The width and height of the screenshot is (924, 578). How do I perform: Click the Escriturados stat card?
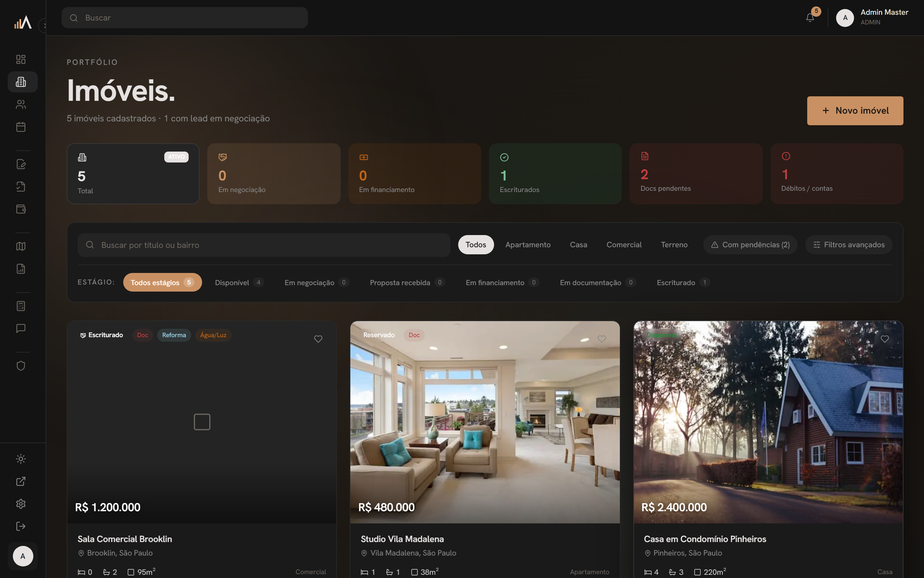tap(555, 173)
